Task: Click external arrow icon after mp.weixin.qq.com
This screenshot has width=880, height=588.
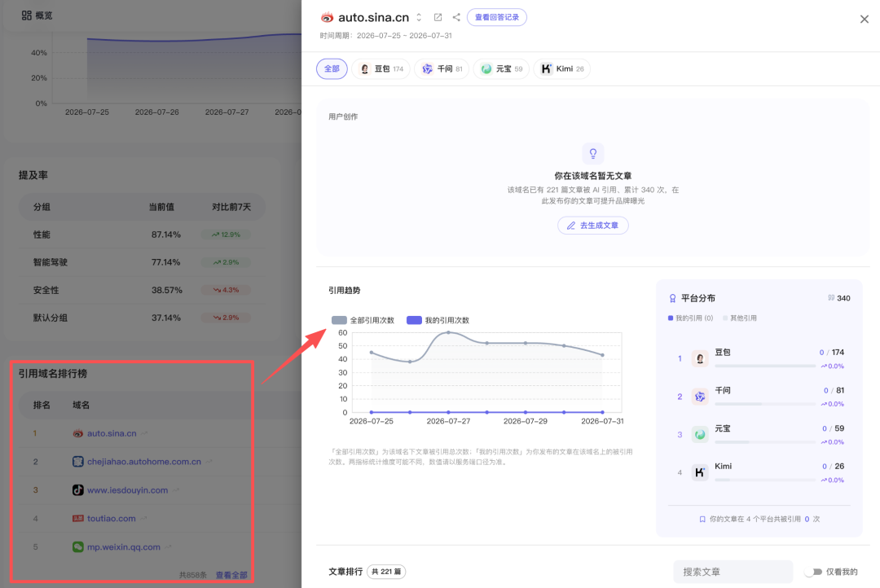Action: click(169, 547)
